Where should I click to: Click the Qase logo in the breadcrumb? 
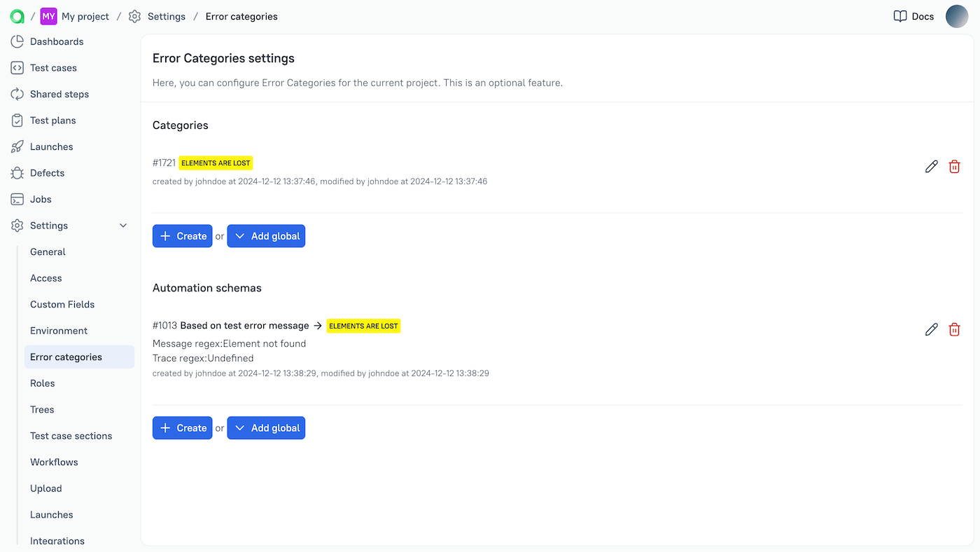17,16
